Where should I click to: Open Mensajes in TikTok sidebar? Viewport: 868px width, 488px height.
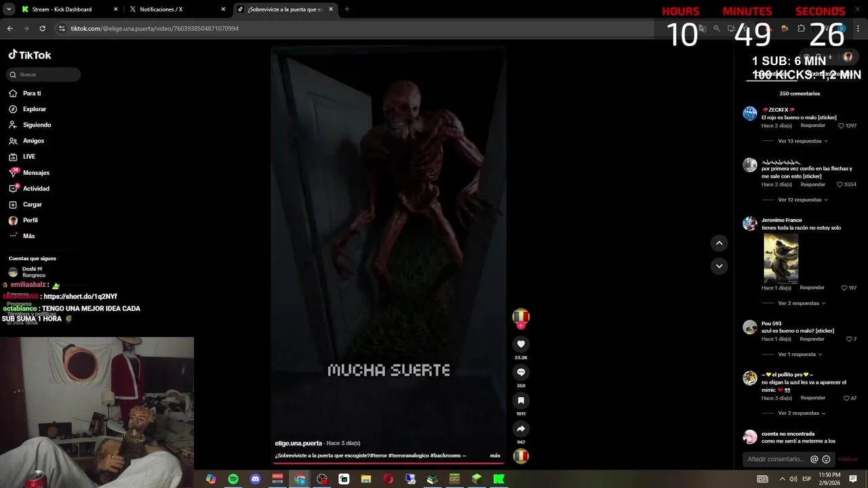click(x=36, y=173)
